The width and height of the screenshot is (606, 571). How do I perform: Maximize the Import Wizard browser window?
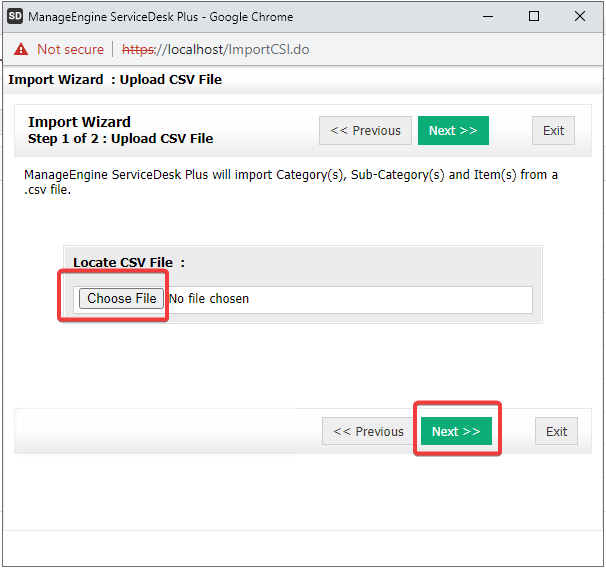tap(534, 17)
